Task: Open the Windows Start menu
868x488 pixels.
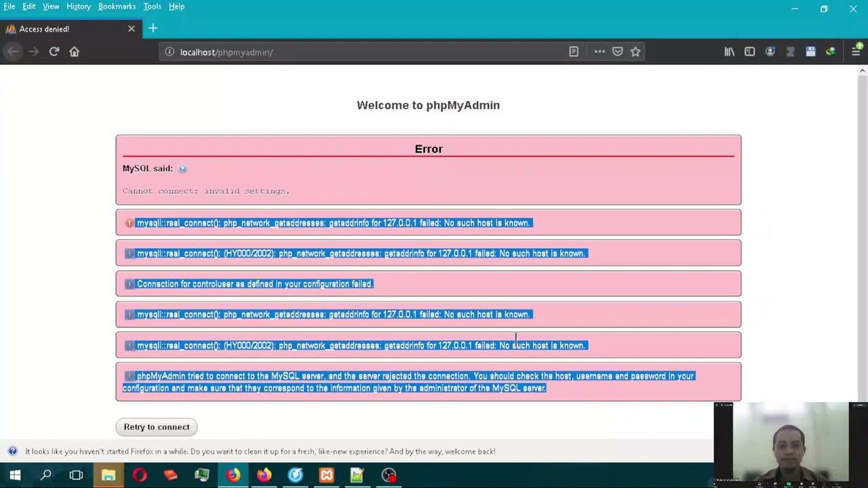Action: click(15, 475)
